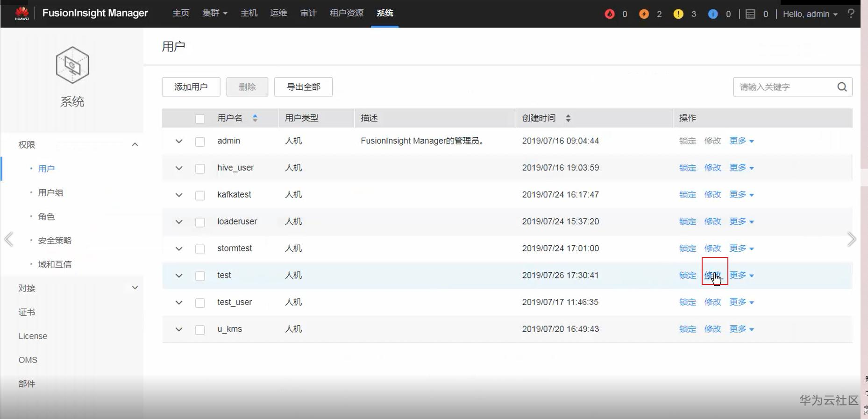Collapse the 权限 sidebar section
The width and height of the screenshot is (868, 419).
135,144
